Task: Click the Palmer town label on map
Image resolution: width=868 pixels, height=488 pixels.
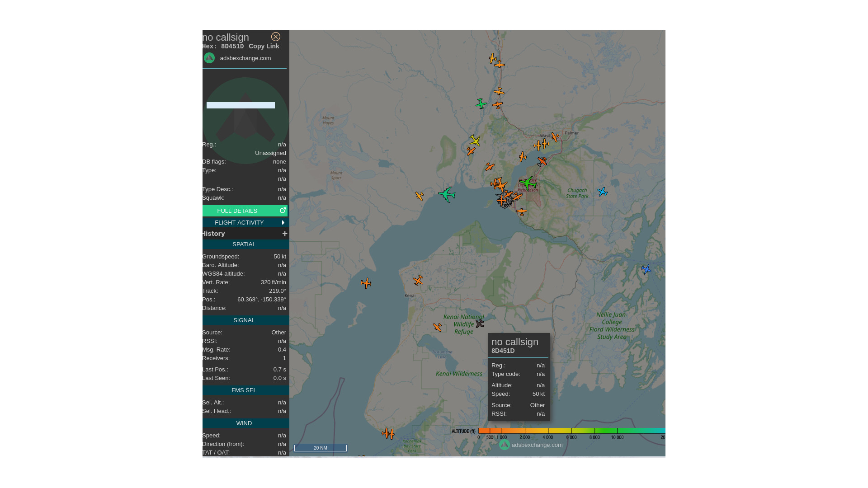Action: coord(571,133)
